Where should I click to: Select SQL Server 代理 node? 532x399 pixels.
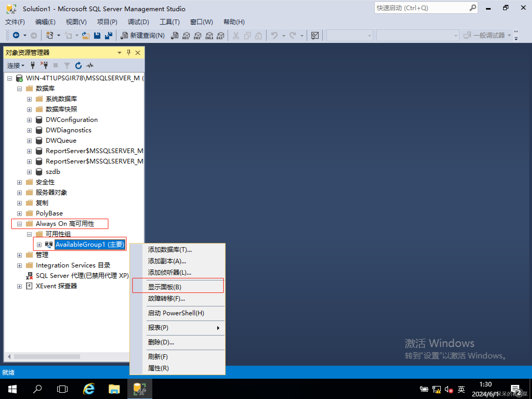point(82,276)
